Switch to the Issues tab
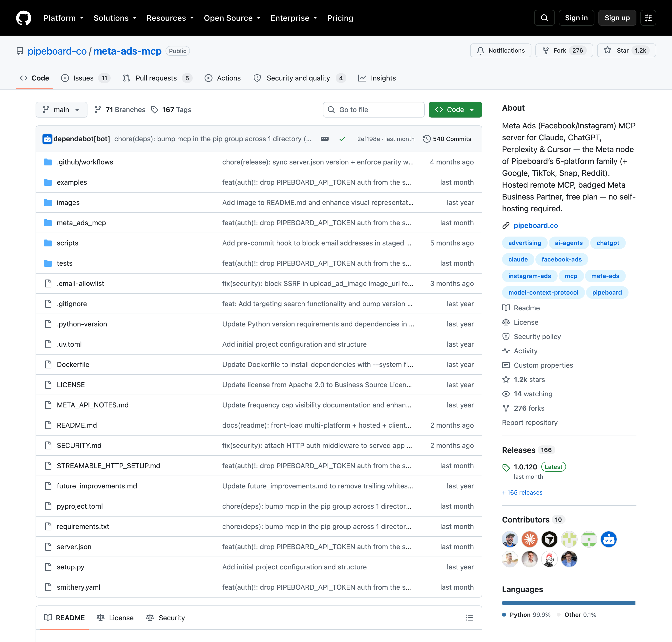Image resolution: width=672 pixels, height=642 pixels. [x=85, y=78]
